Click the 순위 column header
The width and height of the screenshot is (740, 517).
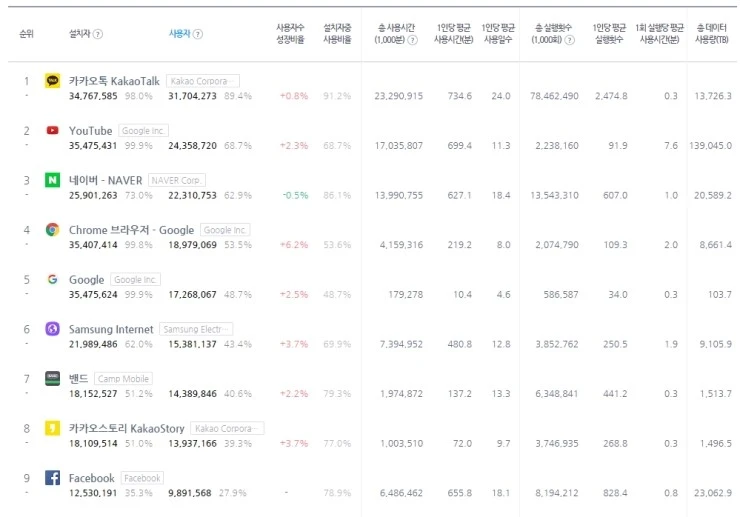pyautogui.click(x=26, y=34)
